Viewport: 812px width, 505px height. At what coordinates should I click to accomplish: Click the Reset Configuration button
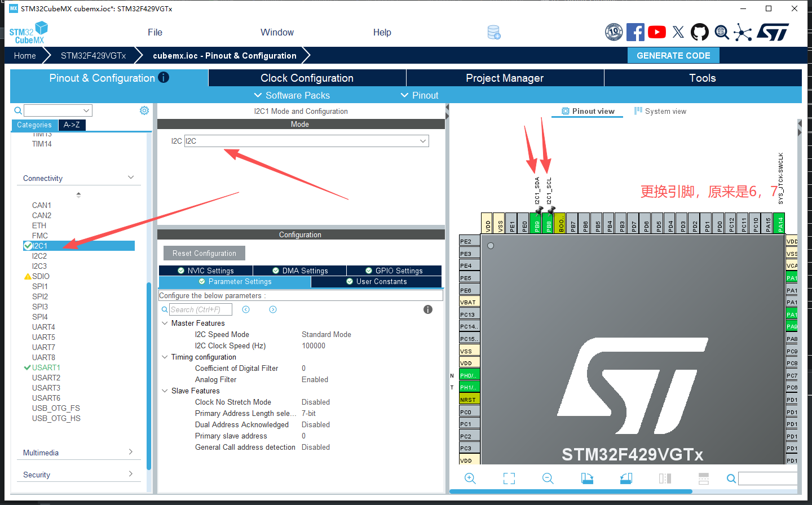tap(204, 253)
